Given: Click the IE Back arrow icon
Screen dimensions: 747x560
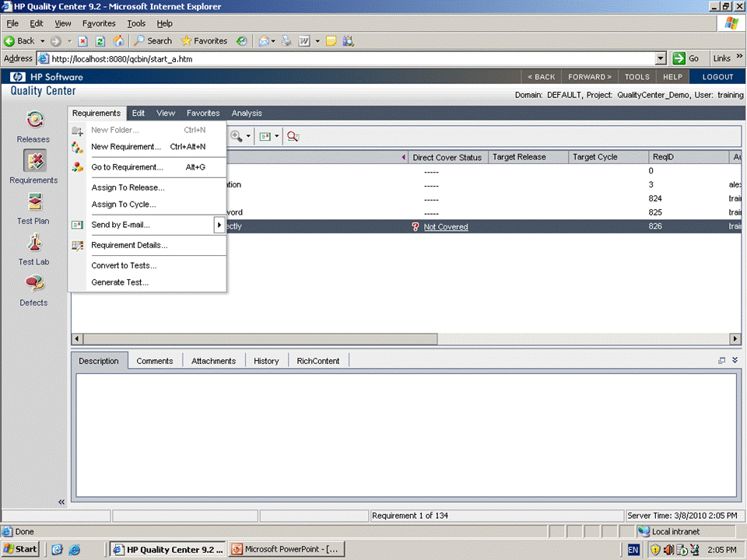Looking at the screenshot, I should pos(9,41).
